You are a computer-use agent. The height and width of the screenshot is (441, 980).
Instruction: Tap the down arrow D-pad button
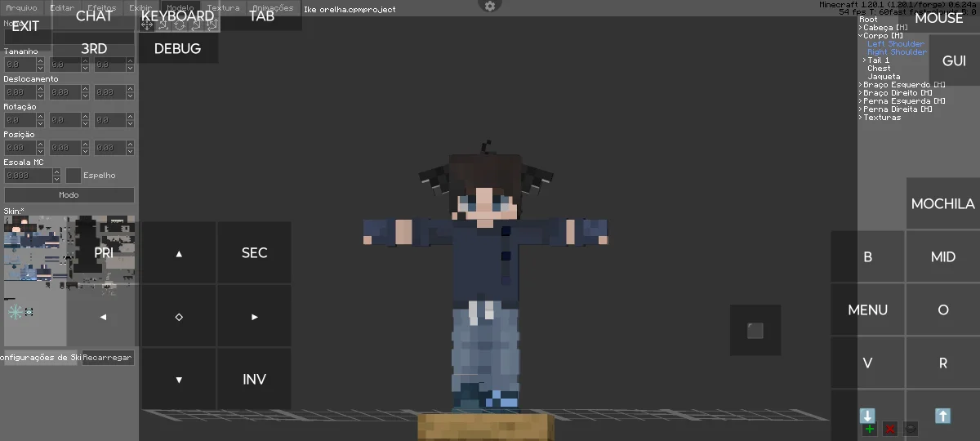pos(179,380)
